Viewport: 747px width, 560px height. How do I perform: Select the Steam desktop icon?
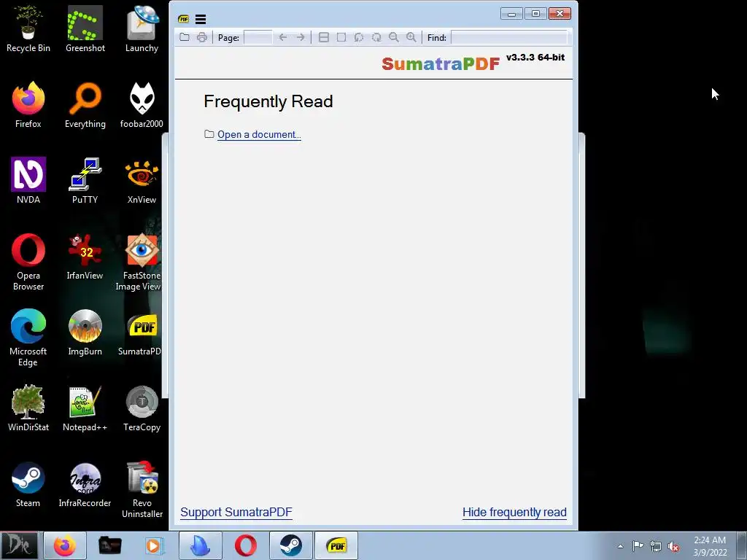(28, 484)
